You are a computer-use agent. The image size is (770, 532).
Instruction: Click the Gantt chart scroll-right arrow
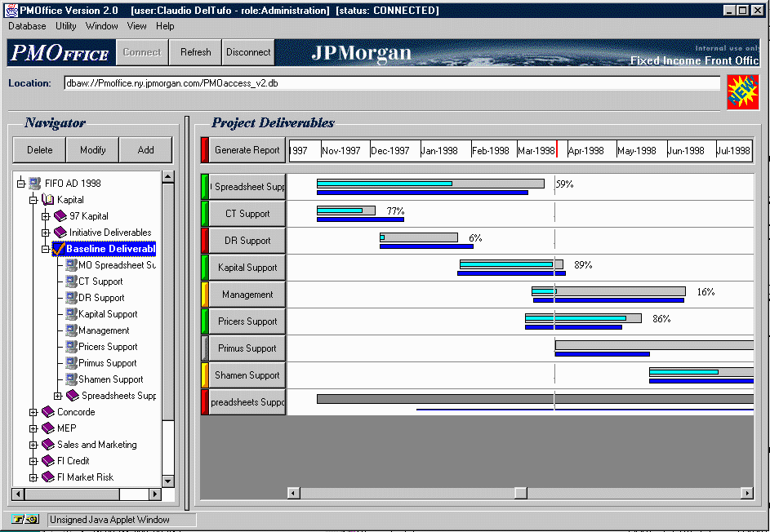pos(747,493)
